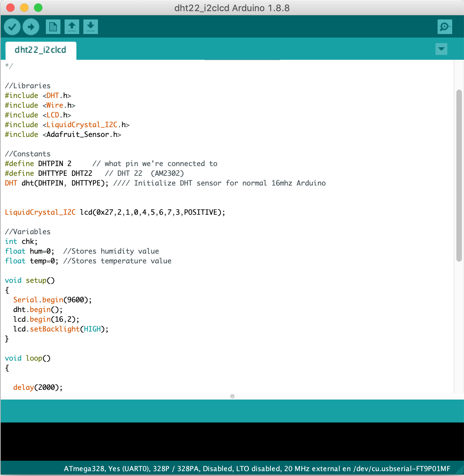
Task: Click the 'delay(2000);' line
Action: point(38,387)
